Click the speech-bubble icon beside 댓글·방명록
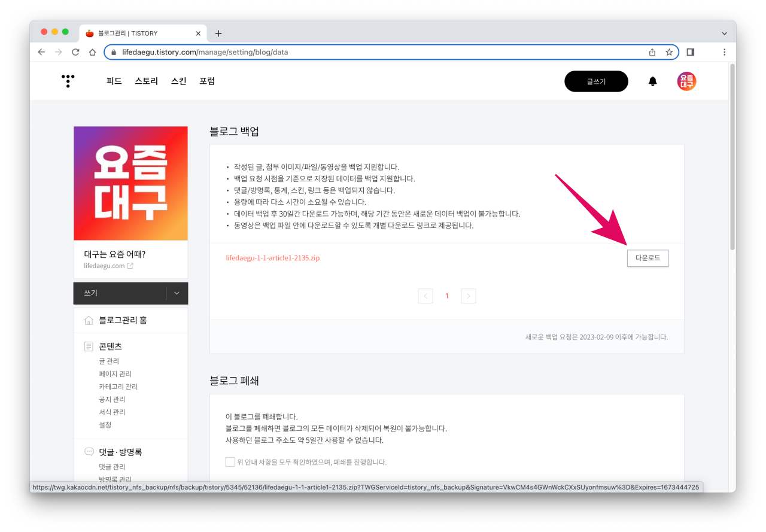The image size is (766, 532). point(87,452)
